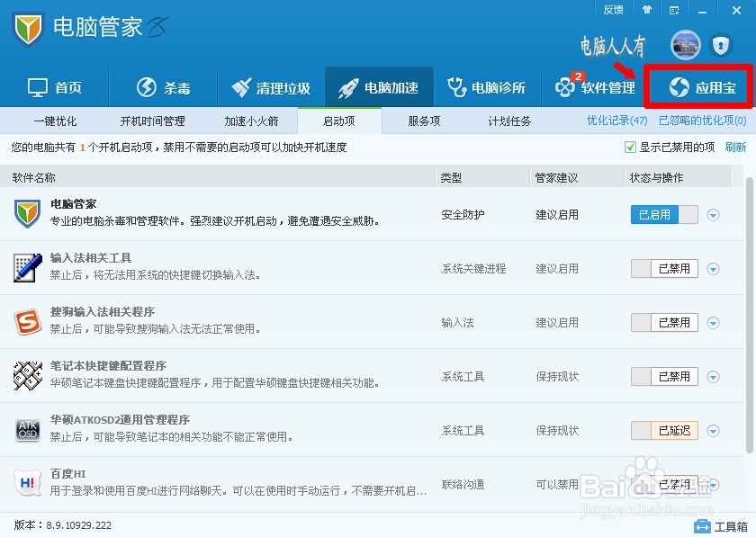Open the 工具箱 toolbox button
Image resolution: width=756 pixels, height=537 pixels.
(x=721, y=526)
